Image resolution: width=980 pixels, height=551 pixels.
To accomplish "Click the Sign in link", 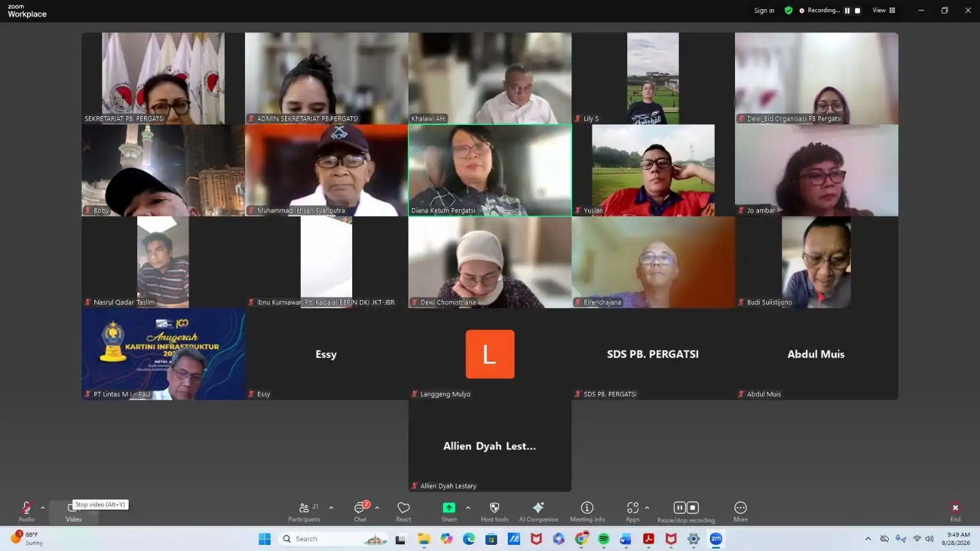I will (x=764, y=10).
